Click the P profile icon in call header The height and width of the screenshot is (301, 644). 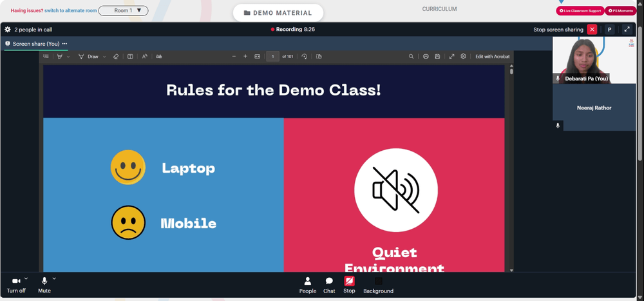click(610, 30)
